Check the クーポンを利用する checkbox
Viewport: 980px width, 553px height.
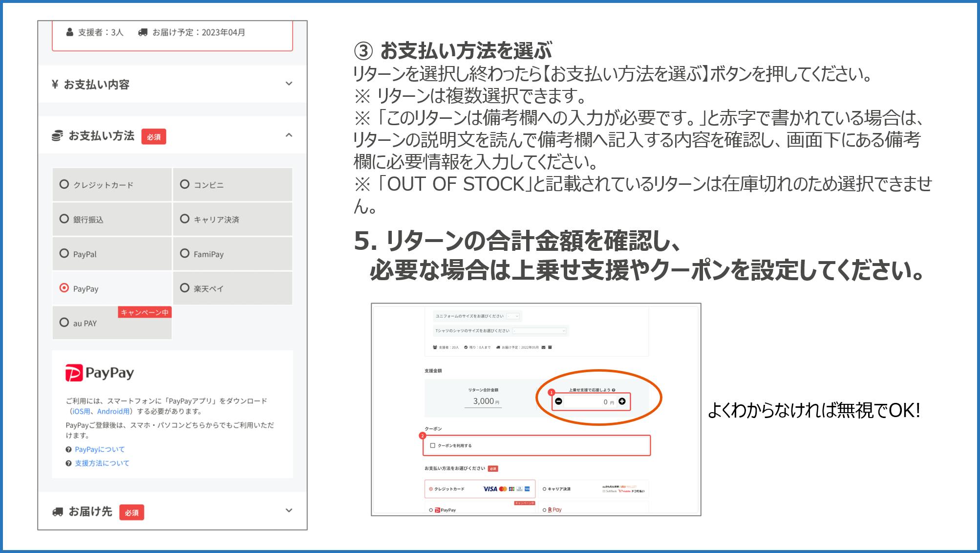pyautogui.click(x=432, y=445)
